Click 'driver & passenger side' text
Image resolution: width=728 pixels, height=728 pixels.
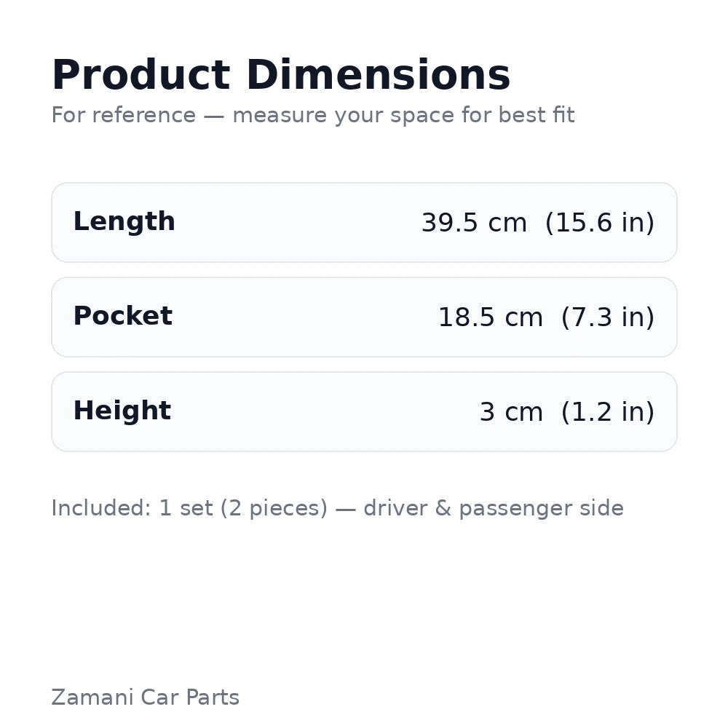pyautogui.click(x=493, y=508)
